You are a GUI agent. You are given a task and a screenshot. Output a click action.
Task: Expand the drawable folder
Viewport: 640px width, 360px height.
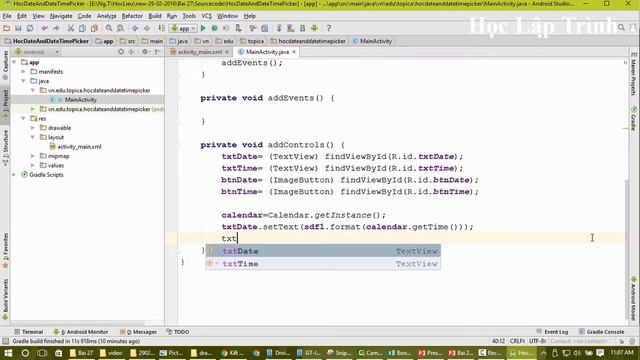[x=33, y=128]
